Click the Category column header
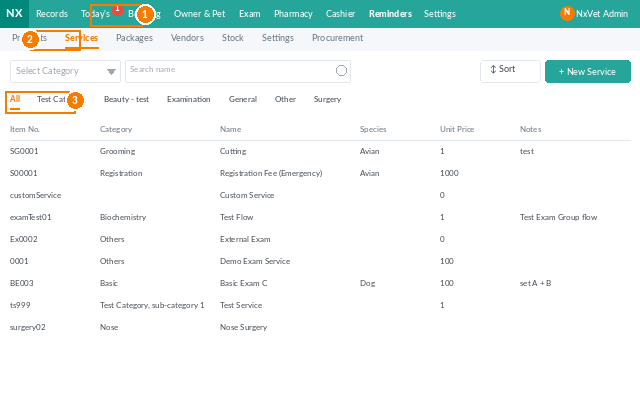The width and height of the screenshot is (640, 400). tap(116, 129)
